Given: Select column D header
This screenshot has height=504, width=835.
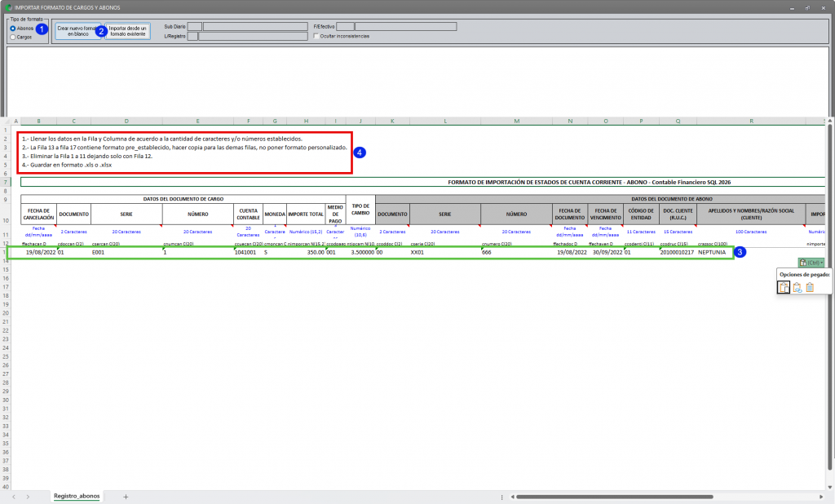Looking at the screenshot, I should click(126, 122).
